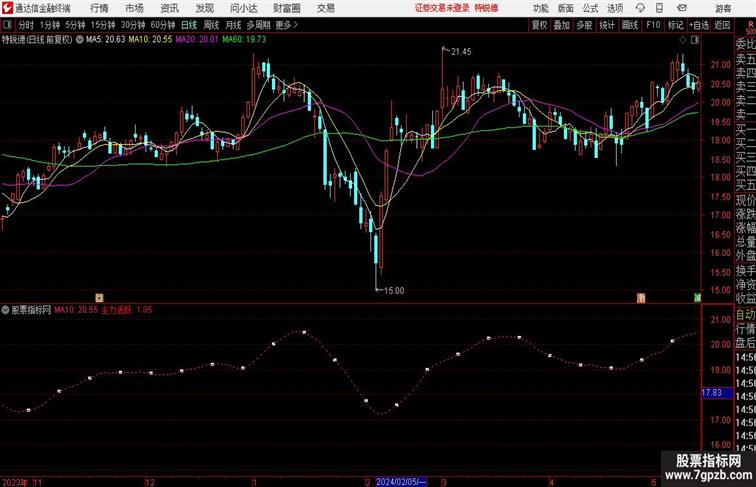Screen dimensions: 756x487
Task: Click 证券交易未登录 login link
Action: coord(442,8)
